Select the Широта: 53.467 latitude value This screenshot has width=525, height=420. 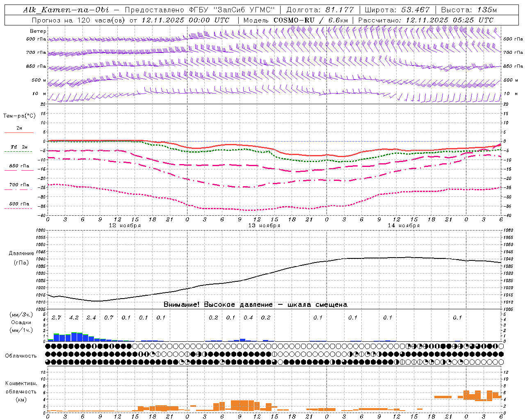[397, 10]
